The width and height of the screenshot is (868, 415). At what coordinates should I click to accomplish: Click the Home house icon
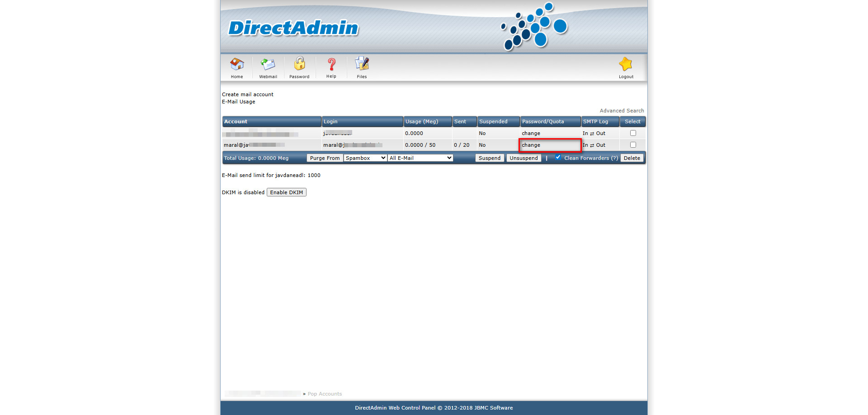tap(237, 65)
